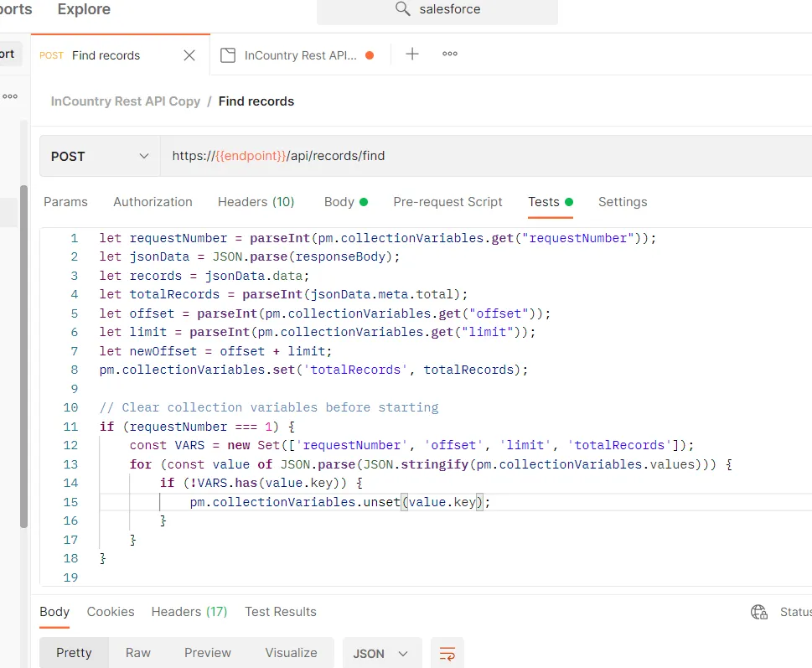Screen dimensions: 812x668
Task: Select Raw response view
Action: 138,653
